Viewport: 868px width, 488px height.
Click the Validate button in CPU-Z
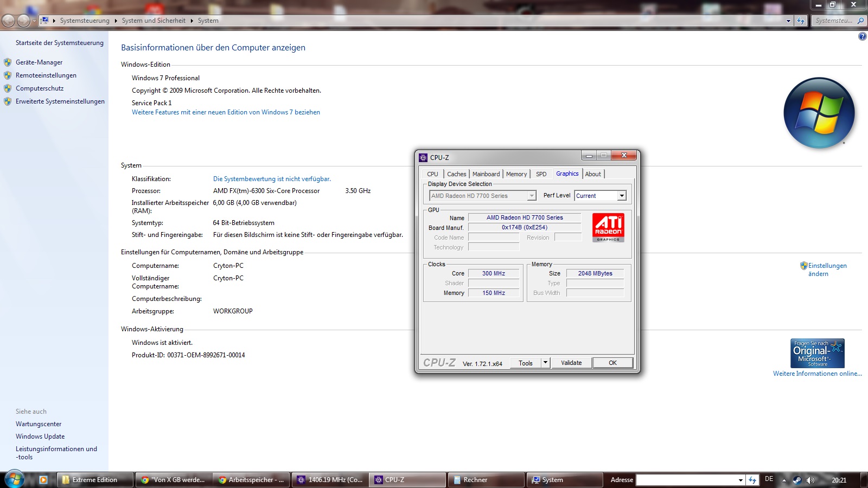[x=571, y=363]
